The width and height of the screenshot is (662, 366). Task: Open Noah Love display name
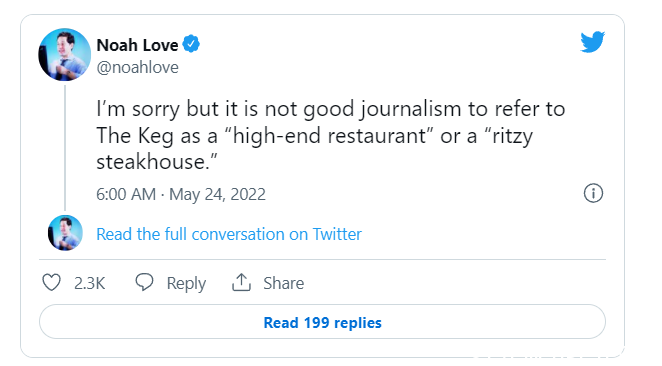[x=138, y=45]
